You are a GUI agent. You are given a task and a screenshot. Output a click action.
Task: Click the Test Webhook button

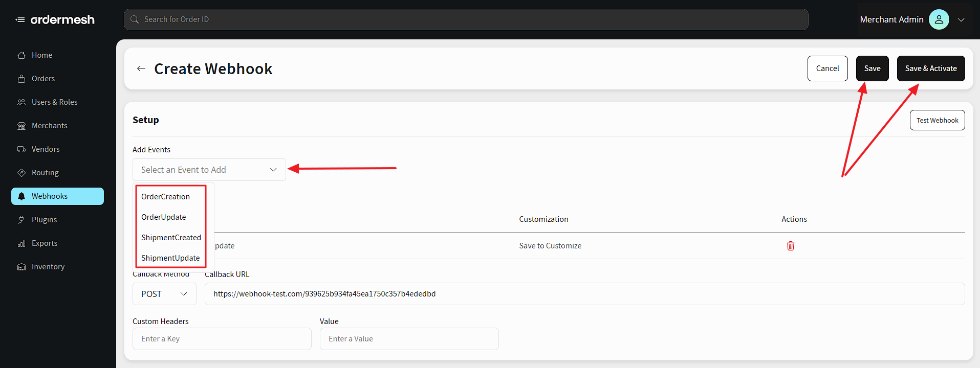937,120
